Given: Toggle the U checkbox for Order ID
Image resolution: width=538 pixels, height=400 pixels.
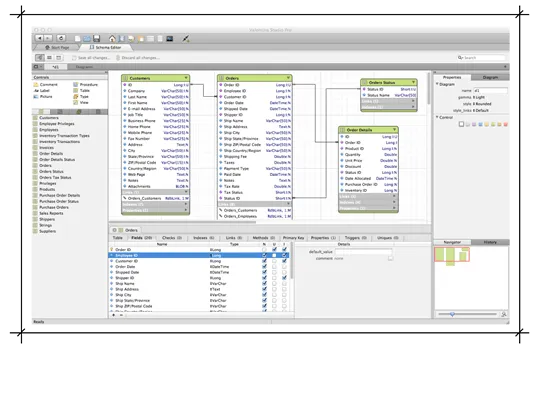Looking at the screenshot, I should tap(274, 249).
